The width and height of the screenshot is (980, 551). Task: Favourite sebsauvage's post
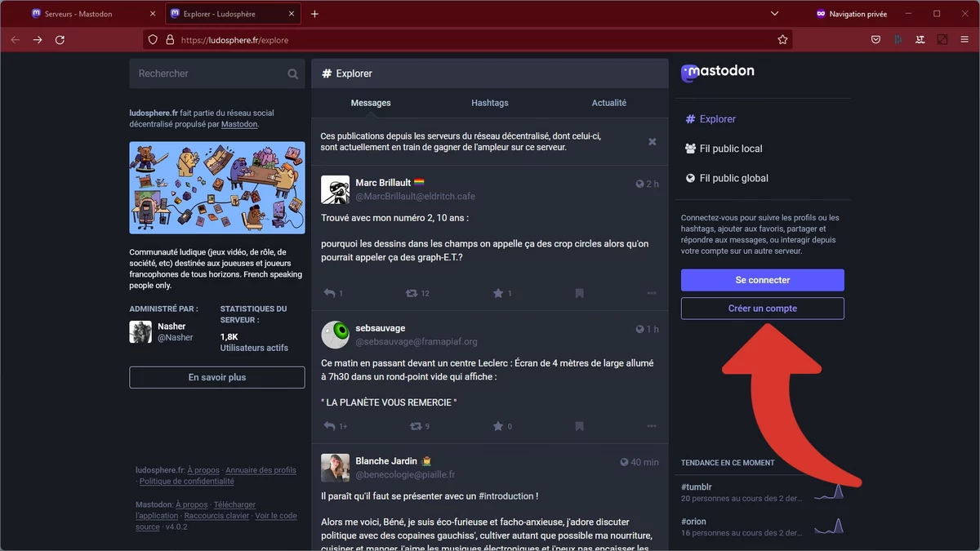coord(498,426)
